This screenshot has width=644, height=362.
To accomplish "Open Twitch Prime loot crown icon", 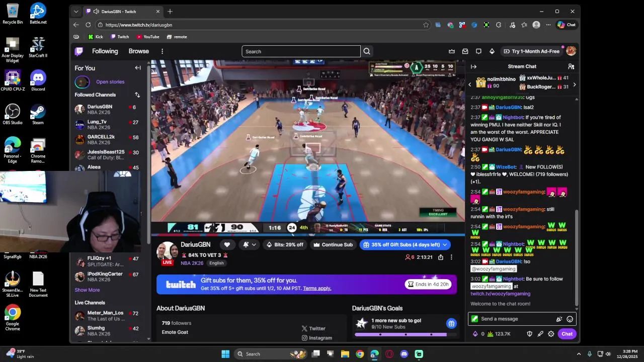I will tap(452, 51).
